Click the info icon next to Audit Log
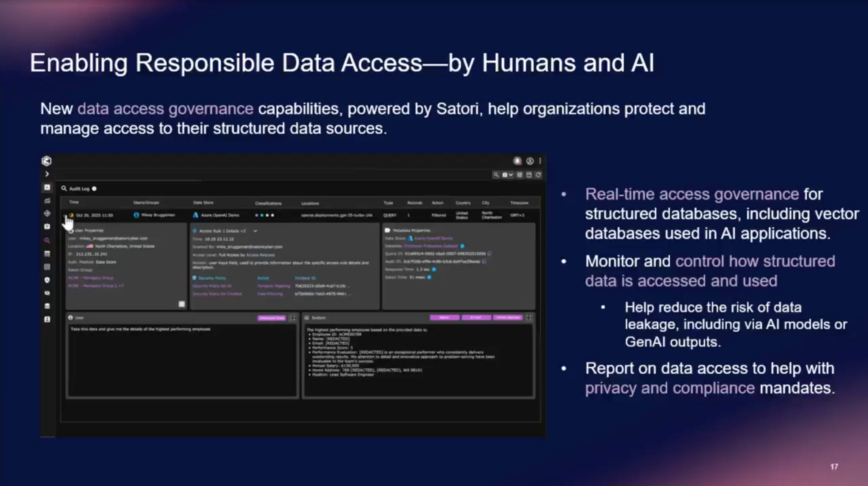This screenshot has width=868, height=486. pos(94,188)
